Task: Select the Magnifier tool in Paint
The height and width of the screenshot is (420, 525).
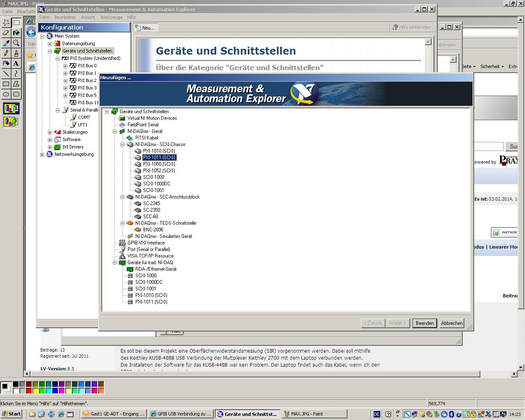Action: click(16, 43)
